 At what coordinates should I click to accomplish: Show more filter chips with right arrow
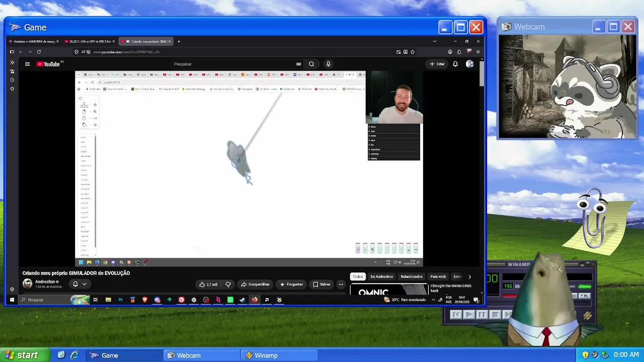click(469, 277)
